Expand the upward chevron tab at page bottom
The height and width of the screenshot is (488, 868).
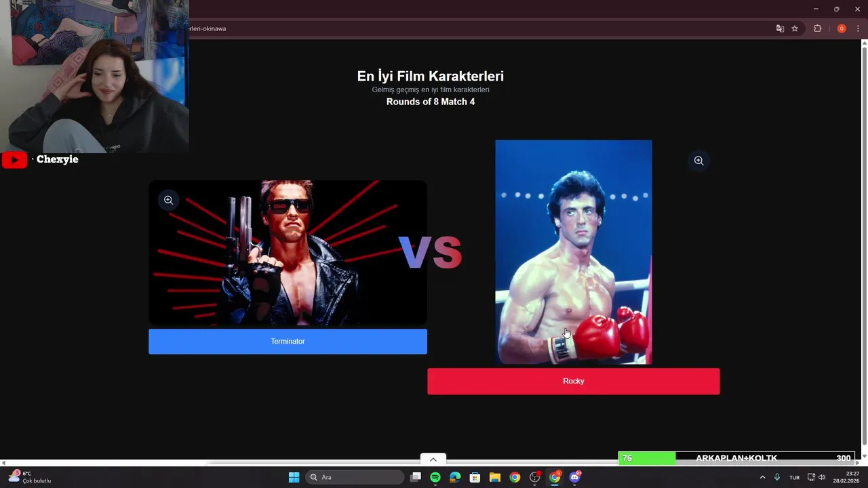[x=433, y=460]
